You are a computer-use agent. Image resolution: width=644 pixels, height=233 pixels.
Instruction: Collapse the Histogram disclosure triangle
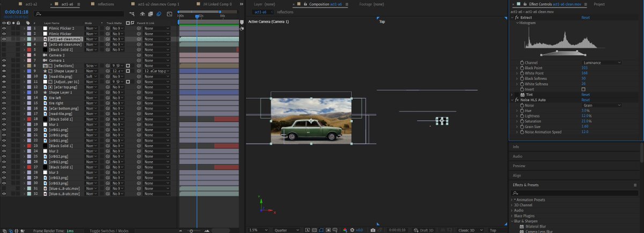pyautogui.click(x=517, y=23)
